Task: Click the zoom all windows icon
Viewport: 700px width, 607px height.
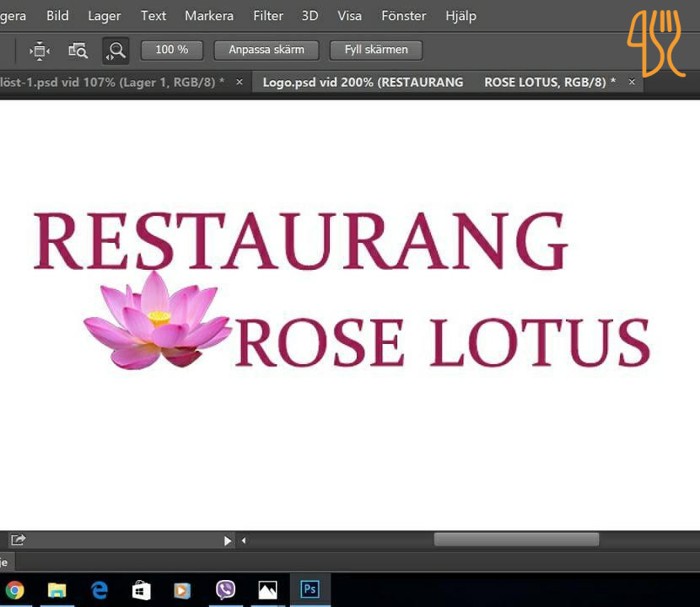Action: 78,51
